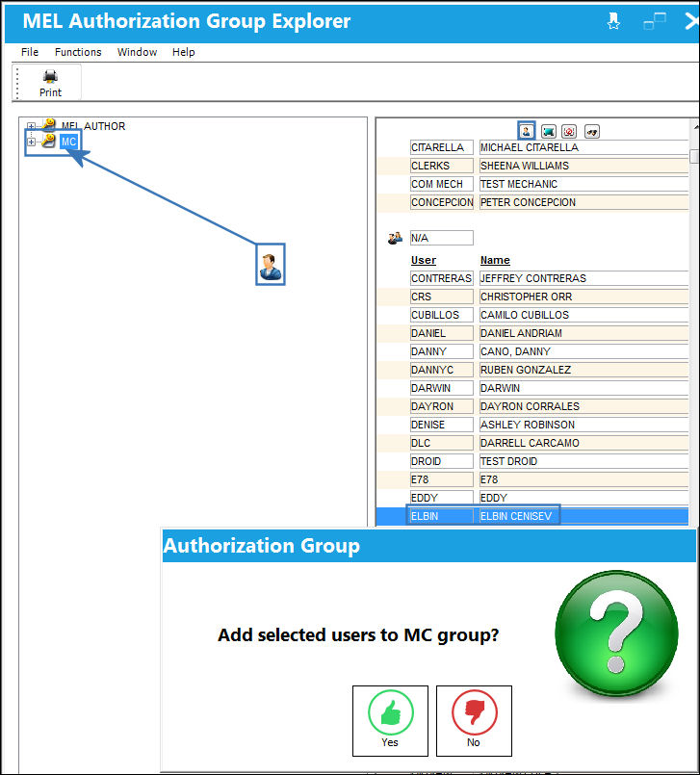
Task: Click the dragged user icon in tree panel
Action: [x=270, y=265]
